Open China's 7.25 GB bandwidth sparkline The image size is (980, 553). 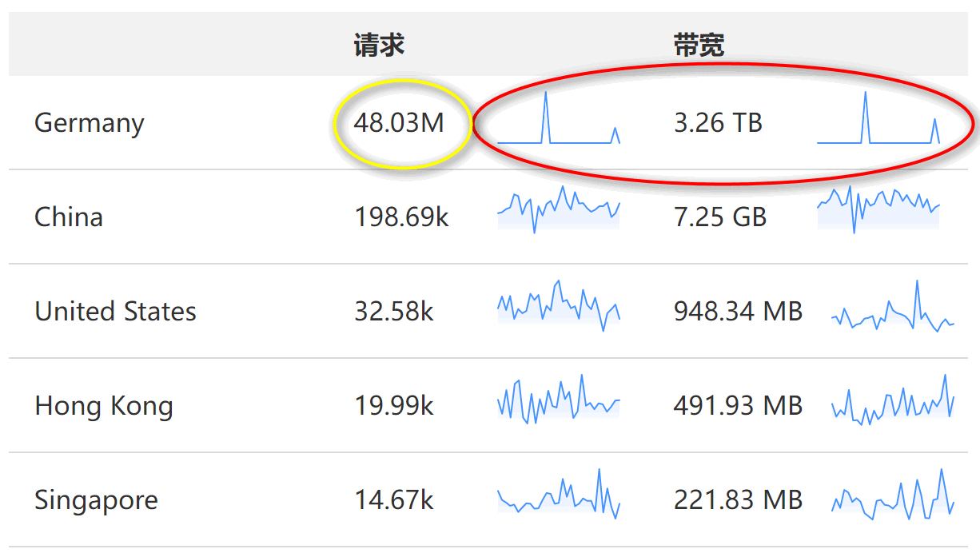[x=878, y=209]
